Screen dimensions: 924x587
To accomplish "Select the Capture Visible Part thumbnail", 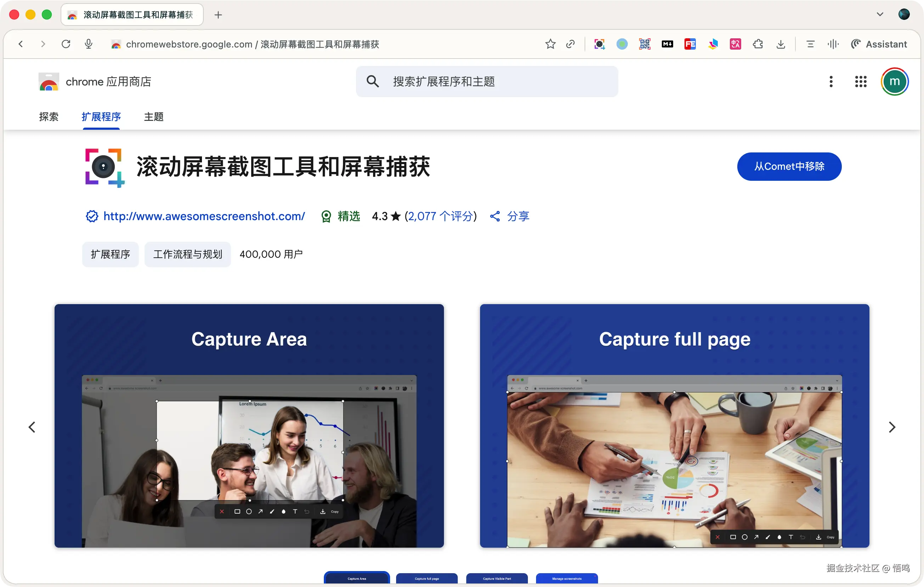I will (496, 578).
